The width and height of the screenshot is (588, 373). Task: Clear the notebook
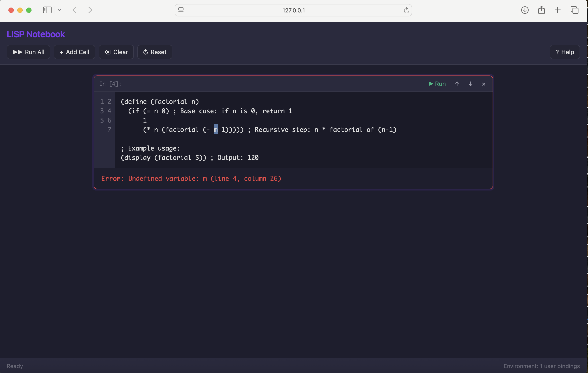116,52
